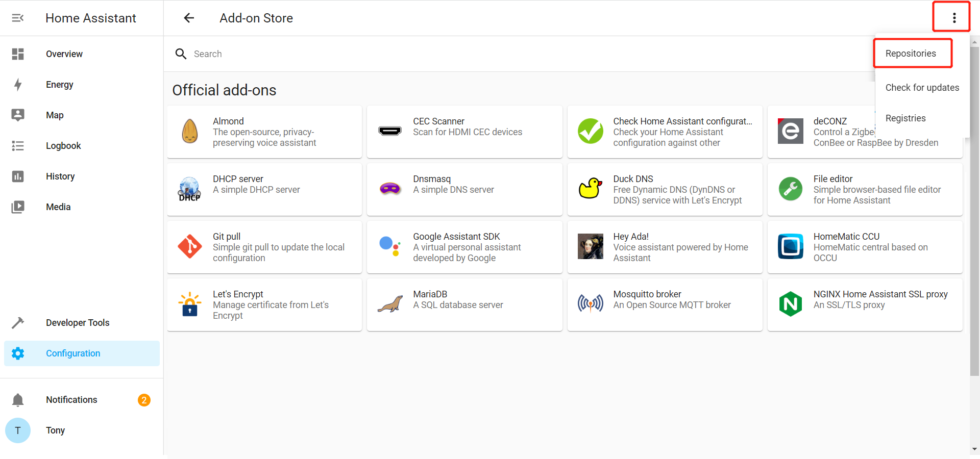Screen dimensions: 980x459
Task: Open the Hey Ada! title
Action: coord(631,236)
